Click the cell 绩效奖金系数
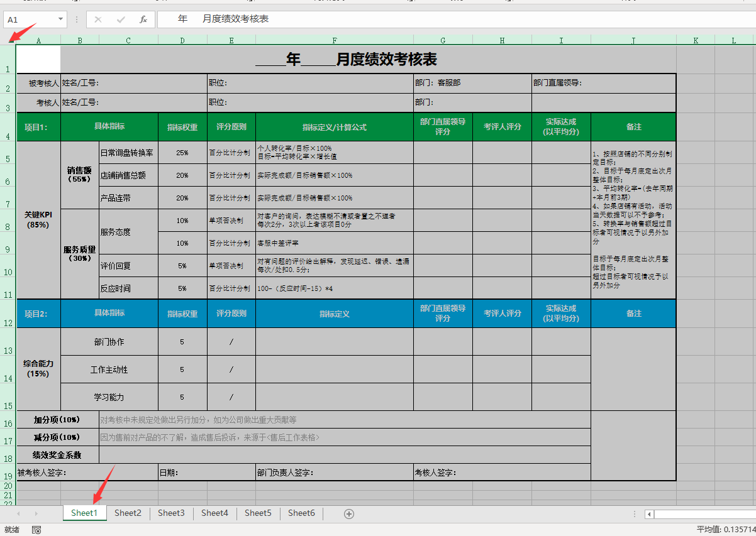The image size is (756, 536). pyautogui.click(x=58, y=455)
